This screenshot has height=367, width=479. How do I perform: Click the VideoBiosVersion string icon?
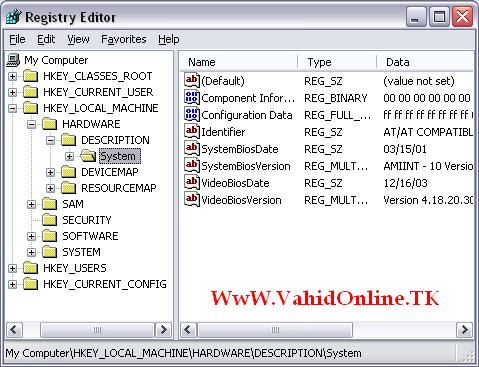point(192,200)
